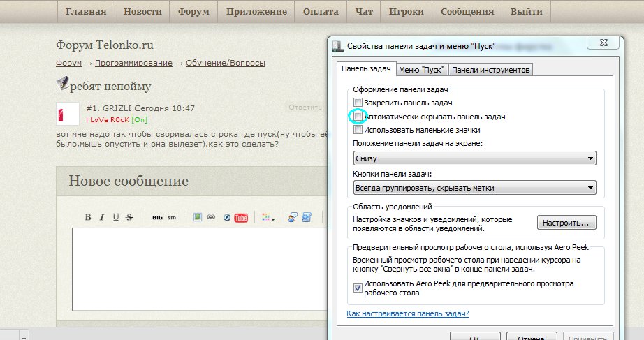The image size is (644, 340).
Task: Click Выйти to log out
Action: tap(526, 11)
